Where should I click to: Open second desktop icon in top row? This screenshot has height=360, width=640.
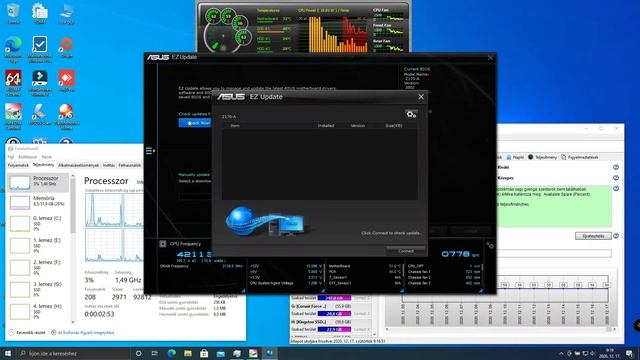coord(40,14)
